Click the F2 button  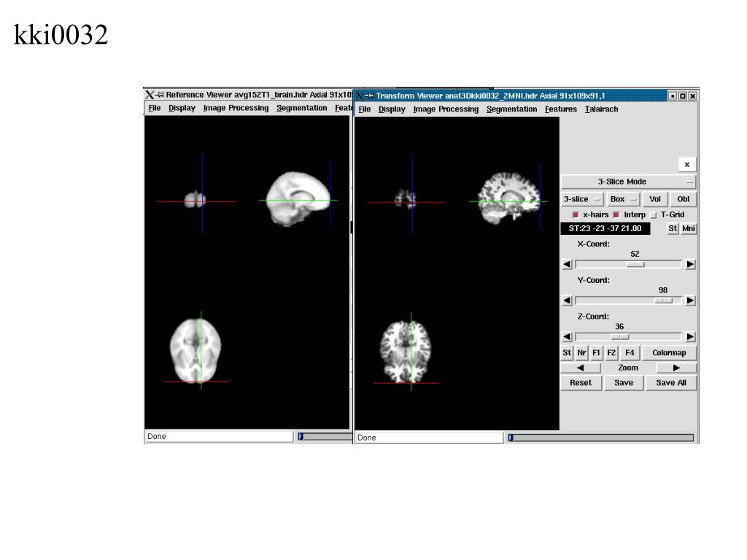tap(611, 353)
